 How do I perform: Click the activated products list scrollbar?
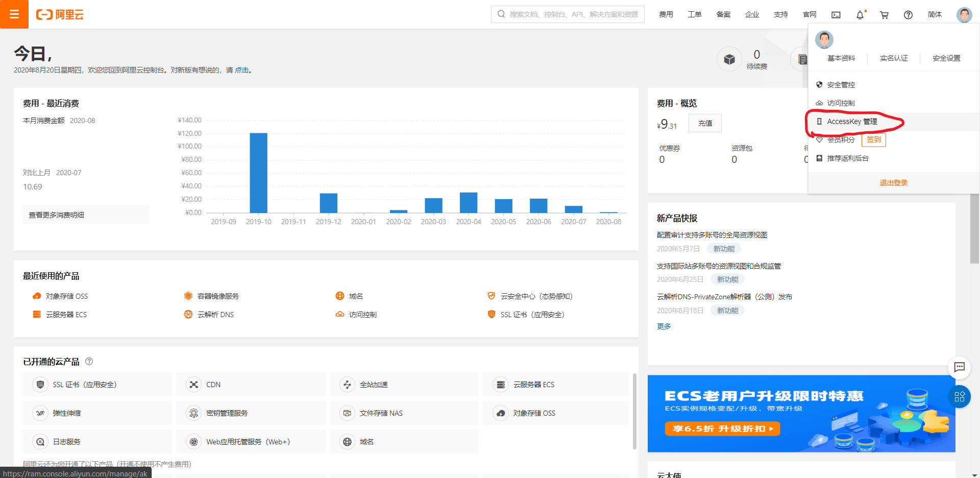(x=634, y=411)
